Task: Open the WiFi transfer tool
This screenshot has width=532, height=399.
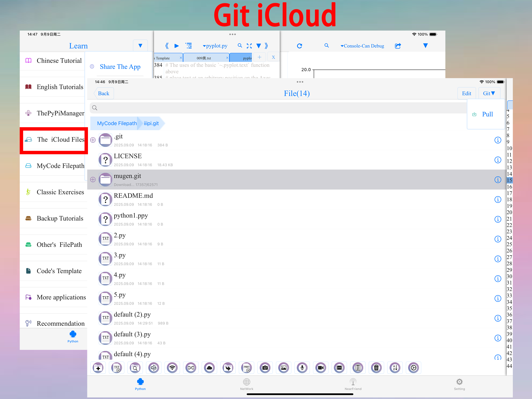Action: point(172,368)
